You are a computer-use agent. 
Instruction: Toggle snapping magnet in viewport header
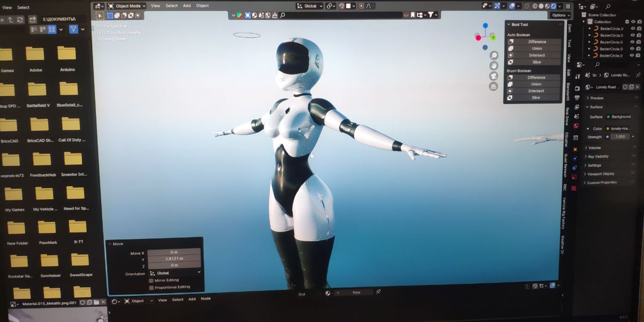pos(342,6)
